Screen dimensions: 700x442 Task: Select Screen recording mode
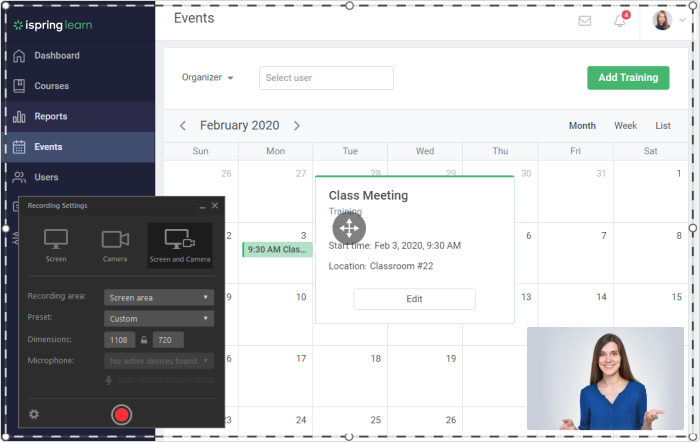click(x=56, y=246)
